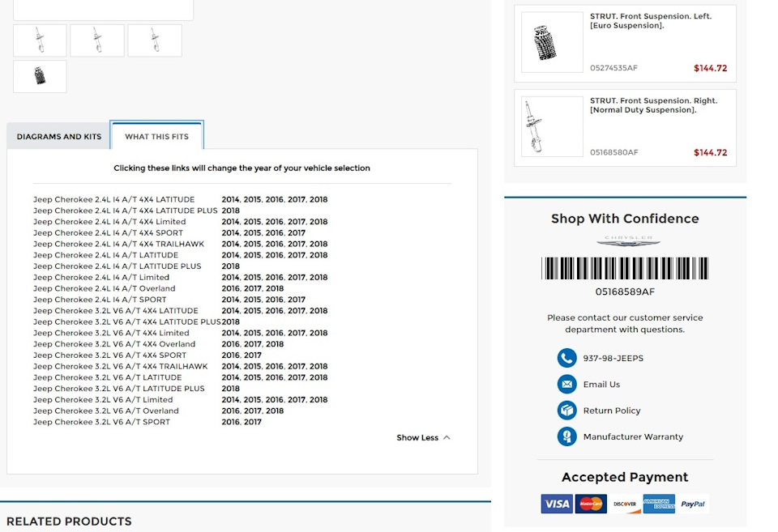Viewport: 778px width, 532px height.
Task: Select Jeep Cherokee 2.4L I4 A/T Overland
Action: [x=104, y=288]
